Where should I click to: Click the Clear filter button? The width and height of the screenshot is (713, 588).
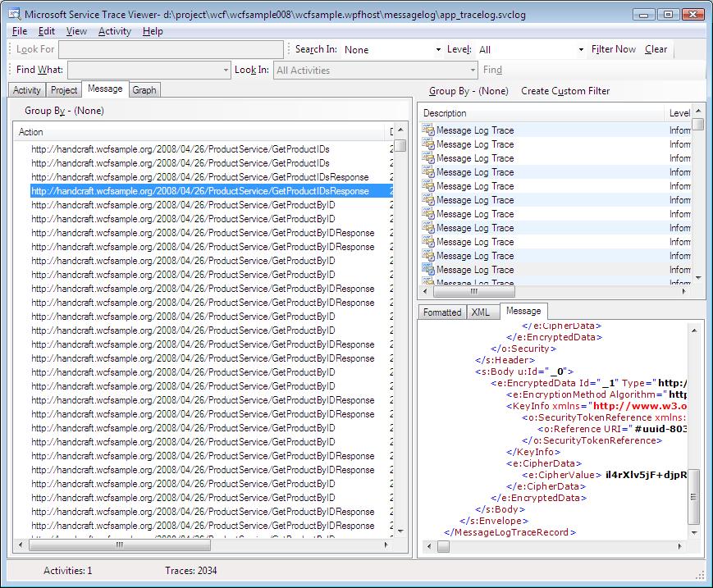tap(656, 49)
